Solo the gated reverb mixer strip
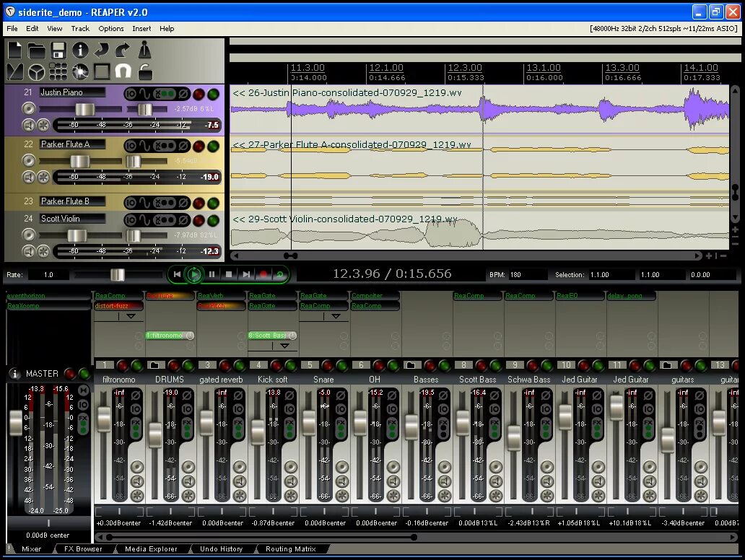745x560 pixels. coord(240,496)
